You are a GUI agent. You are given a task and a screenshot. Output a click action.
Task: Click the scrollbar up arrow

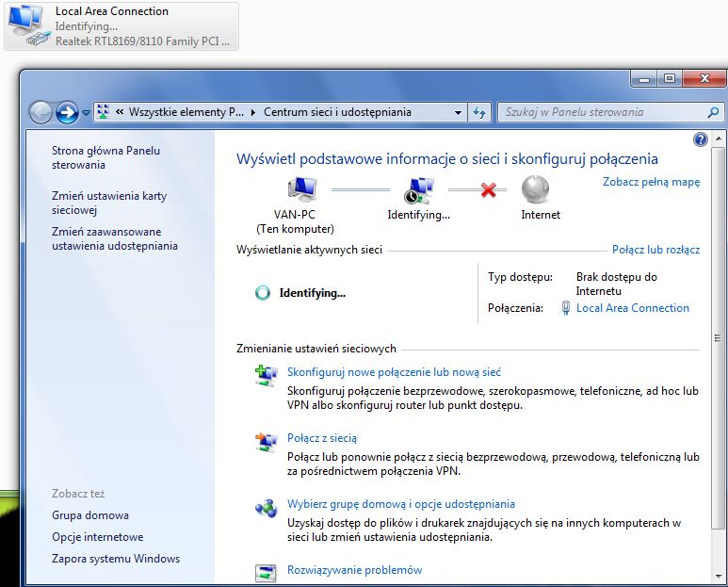719,139
